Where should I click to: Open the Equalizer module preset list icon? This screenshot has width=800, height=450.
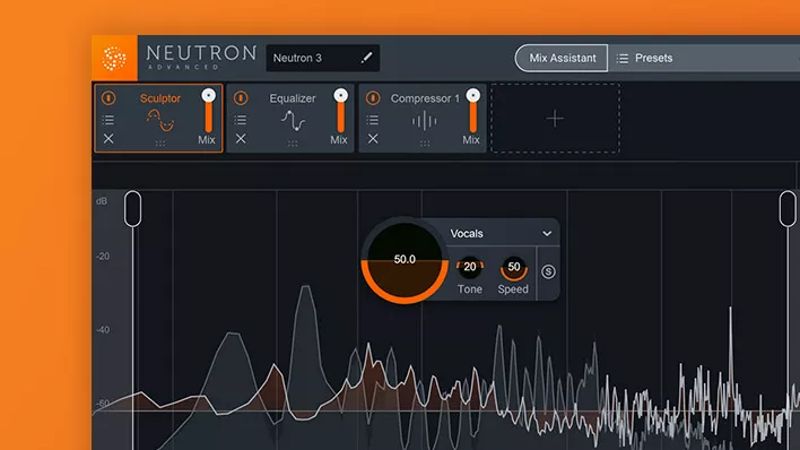(x=240, y=120)
